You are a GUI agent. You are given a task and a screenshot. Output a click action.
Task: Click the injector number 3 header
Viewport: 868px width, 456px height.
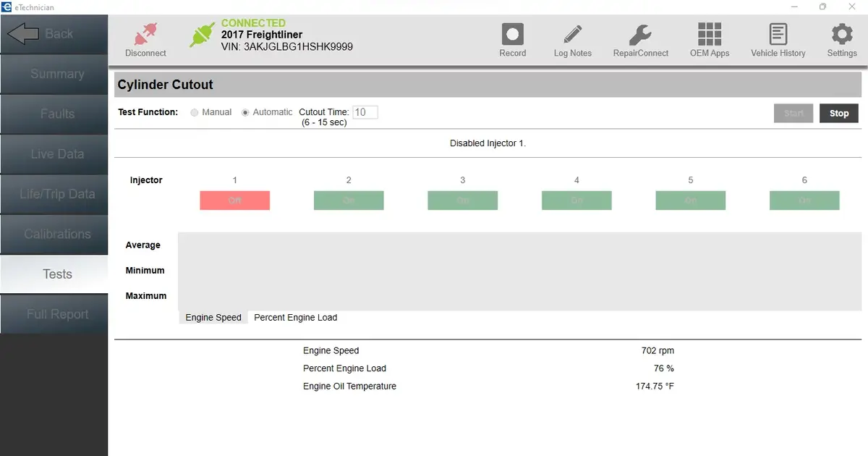point(463,180)
